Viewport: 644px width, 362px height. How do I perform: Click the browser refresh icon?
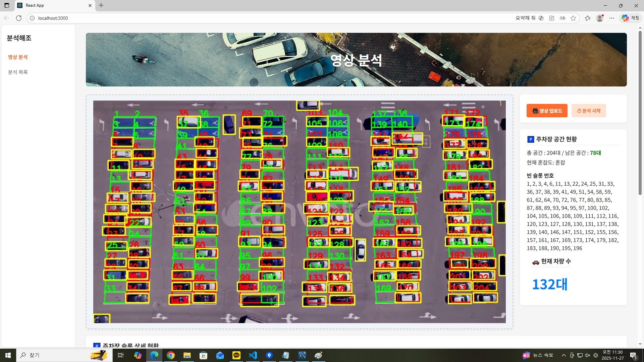click(19, 18)
